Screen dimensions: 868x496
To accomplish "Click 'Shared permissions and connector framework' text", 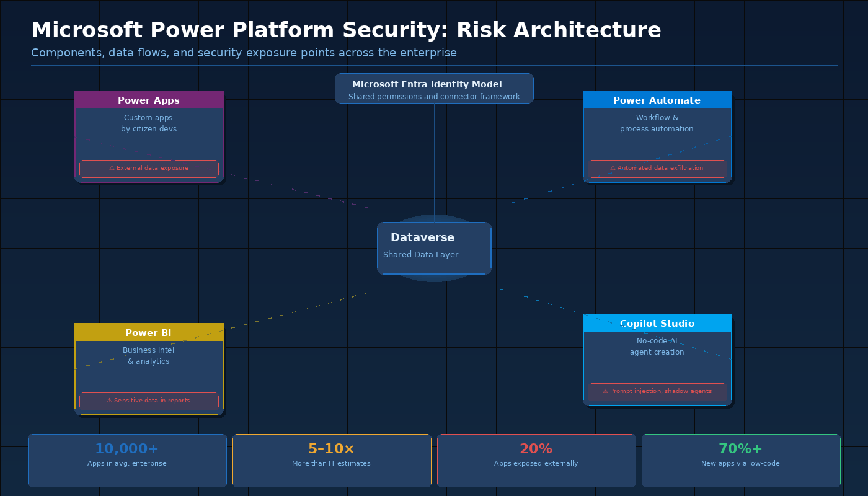I will pos(434,97).
